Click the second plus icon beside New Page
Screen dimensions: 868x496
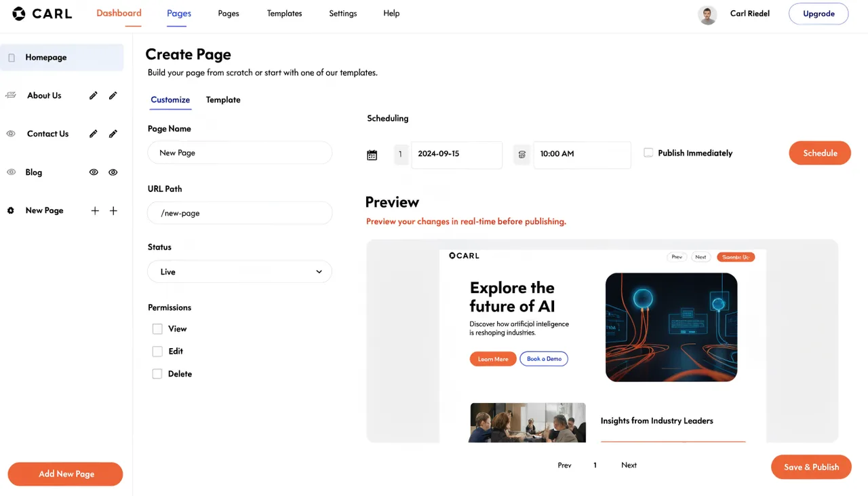tap(113, 211)
